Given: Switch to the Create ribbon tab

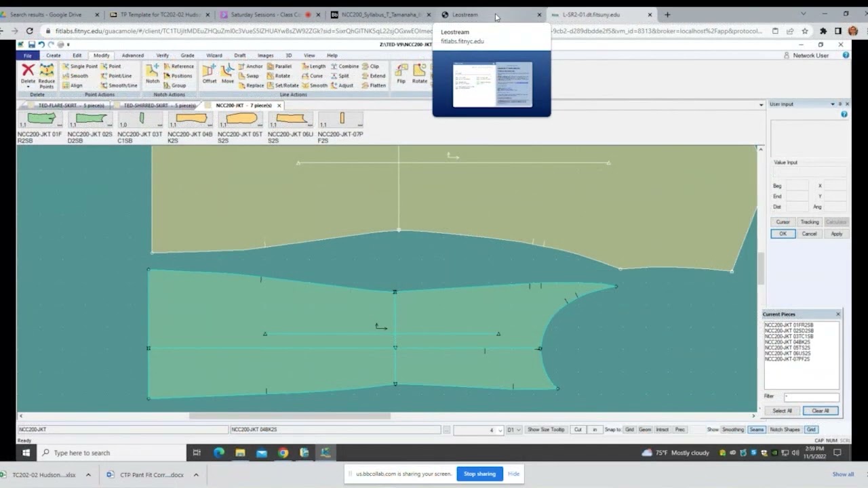Looking at the screenshot, I should click(x=53, y=56).
